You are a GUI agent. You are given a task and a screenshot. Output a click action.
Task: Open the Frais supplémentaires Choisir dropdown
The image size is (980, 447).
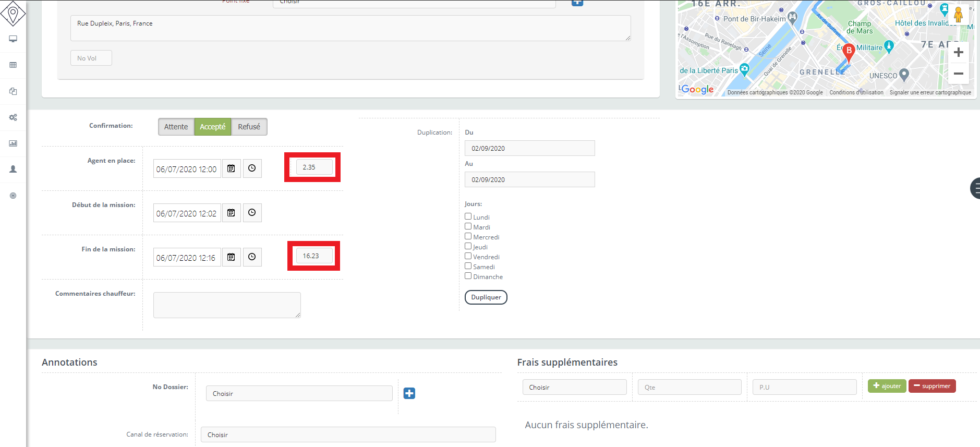(574, 387)
